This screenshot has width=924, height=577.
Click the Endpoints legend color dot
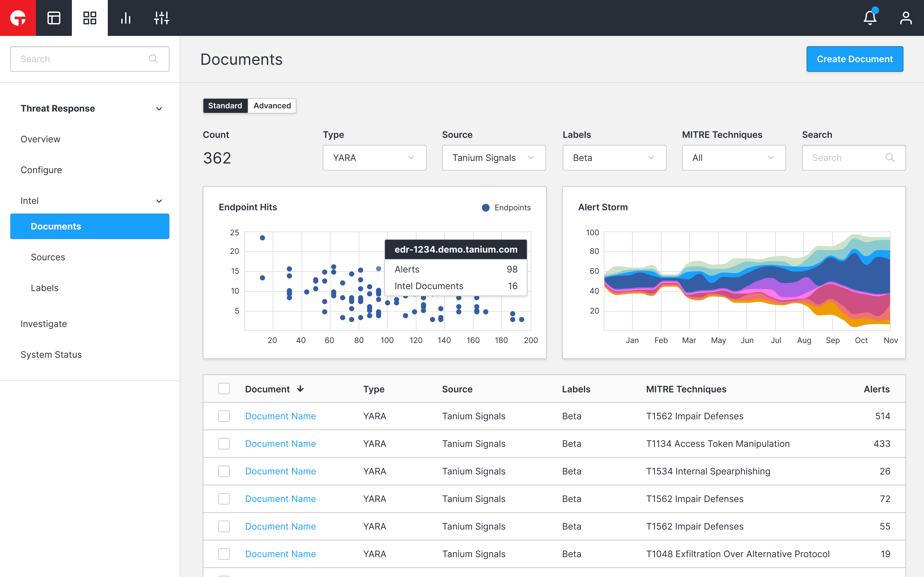(486, 208)
